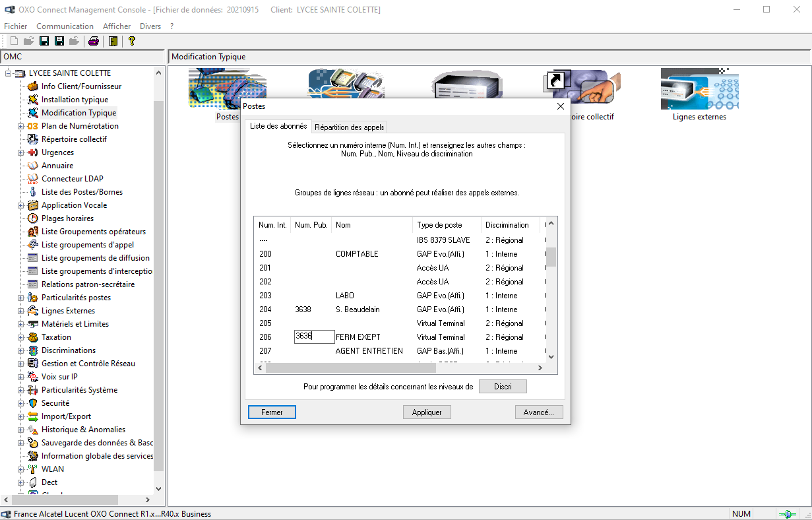Collapse the LYCEE SAINTE COLETTE root node
This screenshot has width=812, height=520.
[x=9, y=73]
